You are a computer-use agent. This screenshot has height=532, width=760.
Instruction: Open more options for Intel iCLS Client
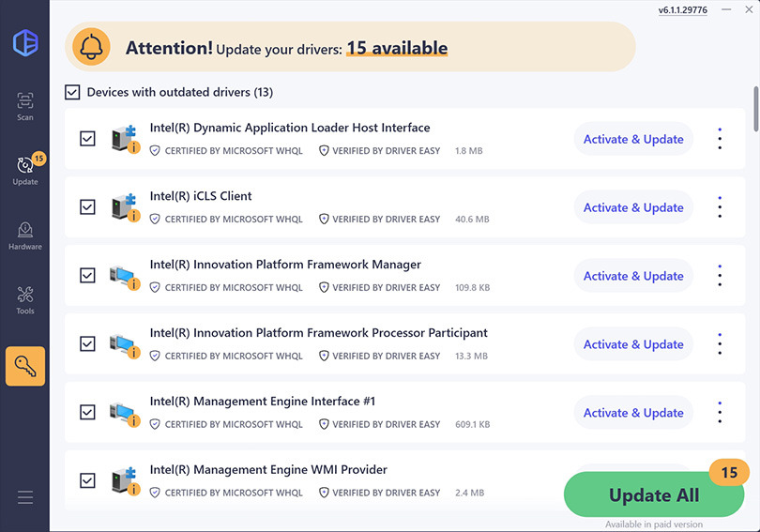coord(720,207)
